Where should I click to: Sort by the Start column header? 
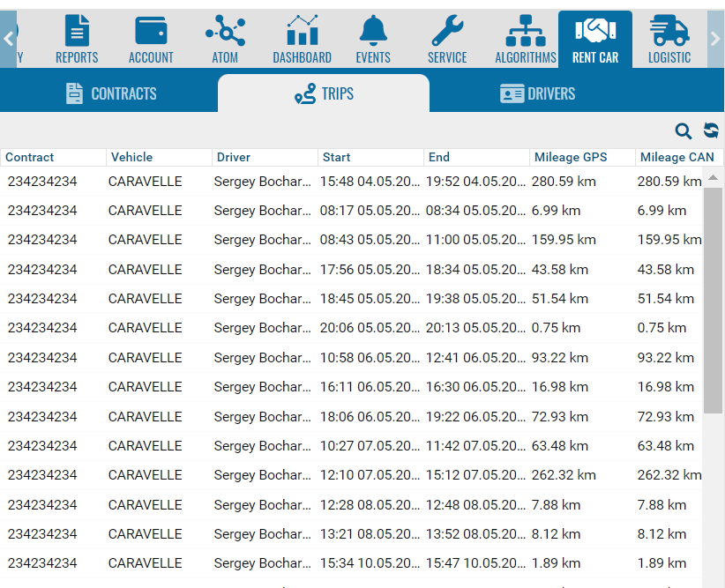click(x=336, y=157)
